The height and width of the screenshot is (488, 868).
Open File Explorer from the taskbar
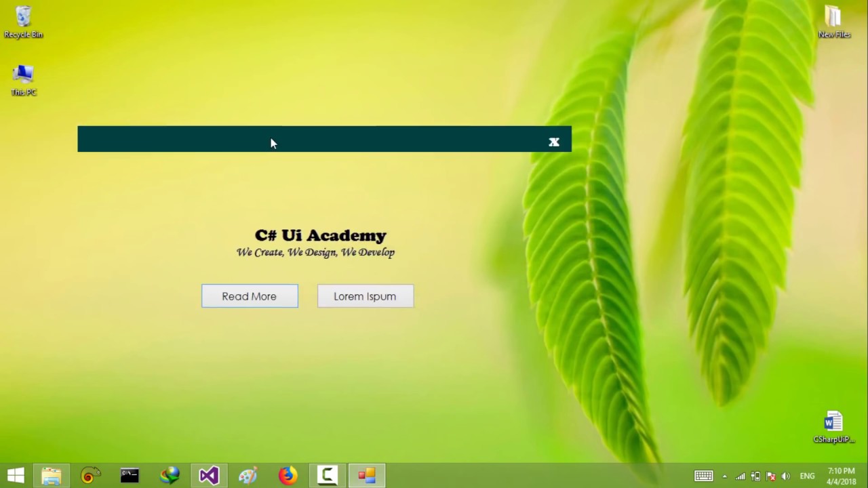tap(51, 476)
